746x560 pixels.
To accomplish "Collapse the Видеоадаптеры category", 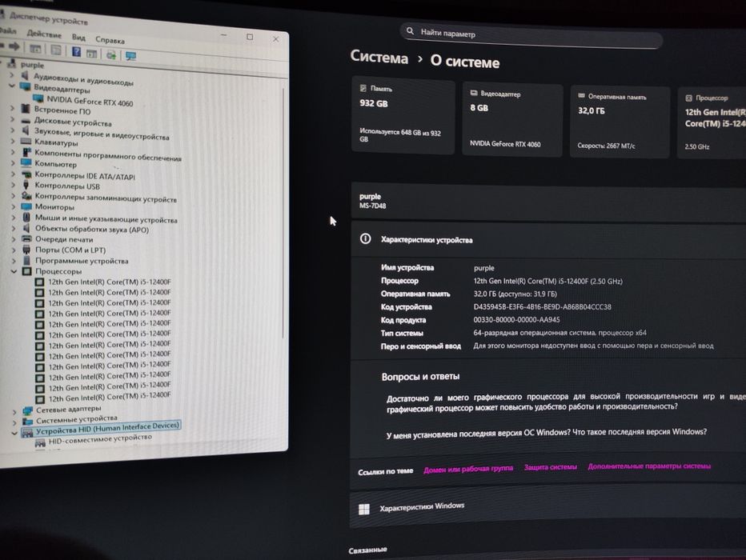I will (11, 86).
